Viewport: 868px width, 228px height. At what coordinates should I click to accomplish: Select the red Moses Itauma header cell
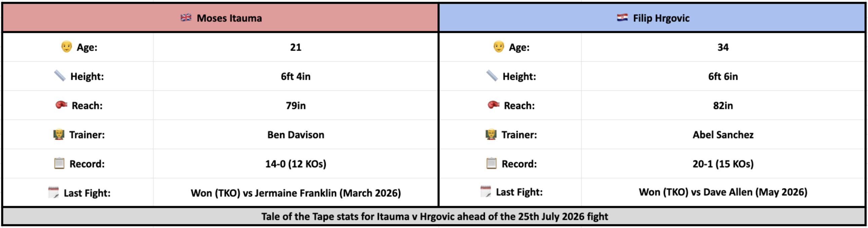coord(221,18)
